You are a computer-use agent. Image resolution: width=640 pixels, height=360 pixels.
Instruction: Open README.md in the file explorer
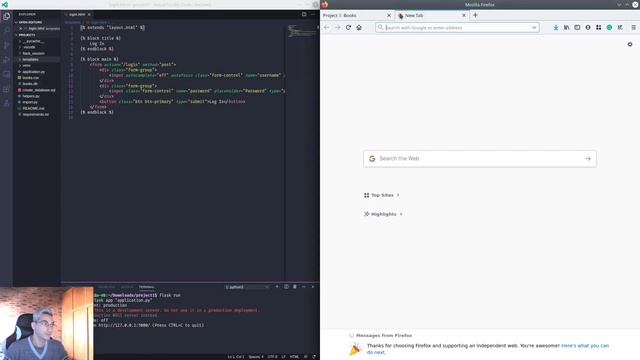[x=33, y=108]
